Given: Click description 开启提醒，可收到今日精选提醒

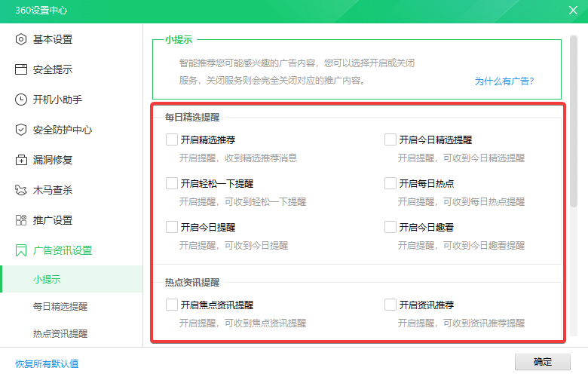Looking at the screenshot, I should coord(461,158).
